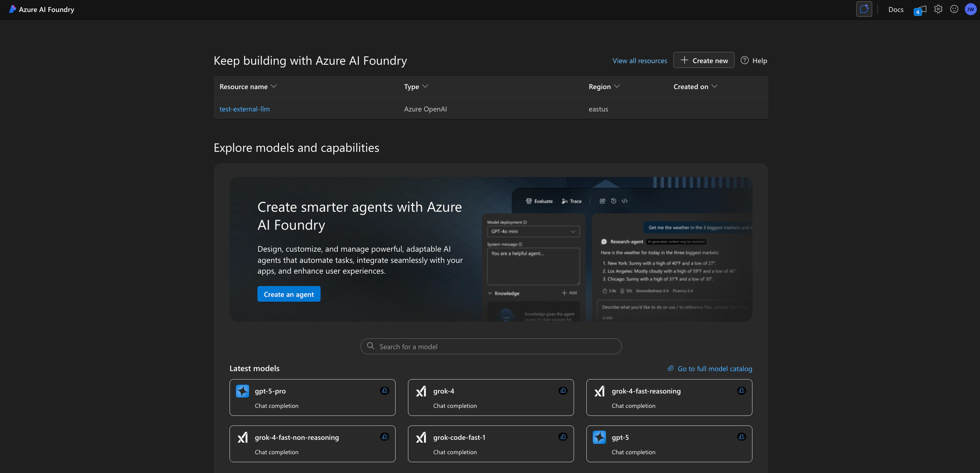Image resolution: width=980 pixels, height=473 pixels.
Task: Open the Docs menu item
Action: tap(896, 9)
